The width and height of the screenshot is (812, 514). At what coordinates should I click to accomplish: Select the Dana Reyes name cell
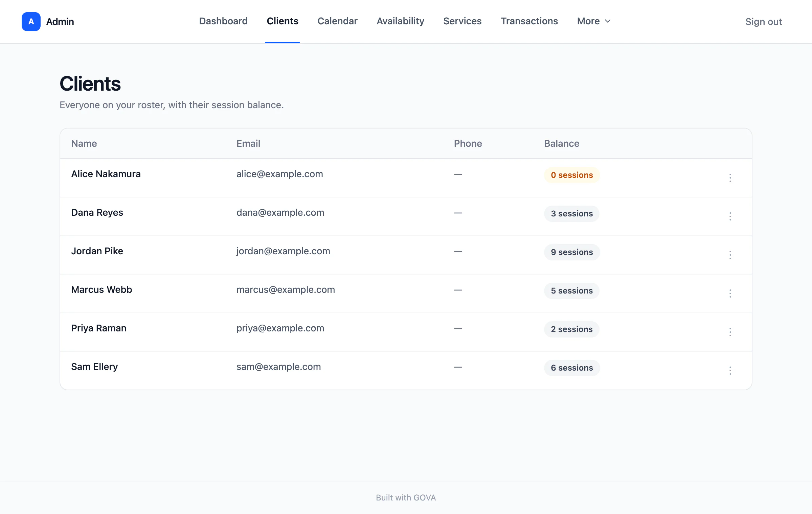point(97,212)
